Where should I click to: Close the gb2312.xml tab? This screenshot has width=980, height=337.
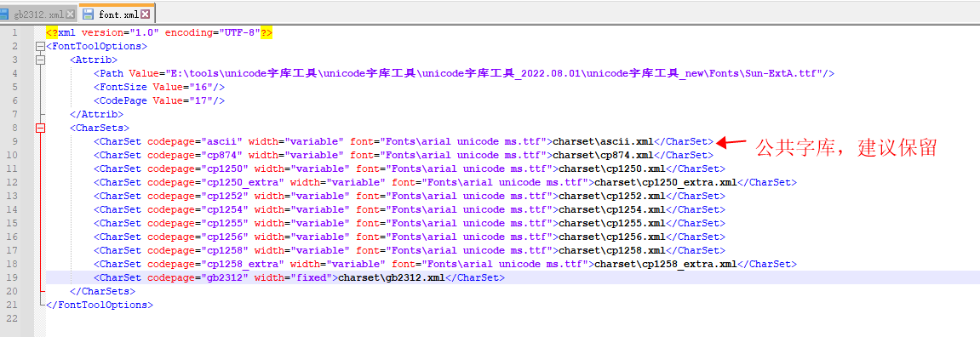point(70,14)
